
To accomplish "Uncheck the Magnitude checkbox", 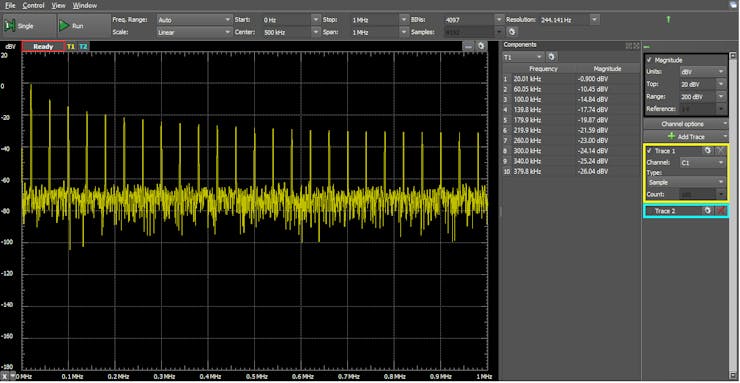I will pos(649,60).
